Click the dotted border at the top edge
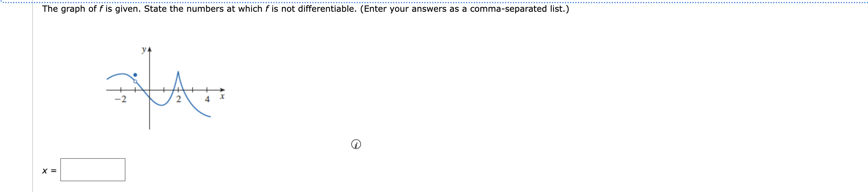This screenshot has width=868, height=192. [434, 1]
